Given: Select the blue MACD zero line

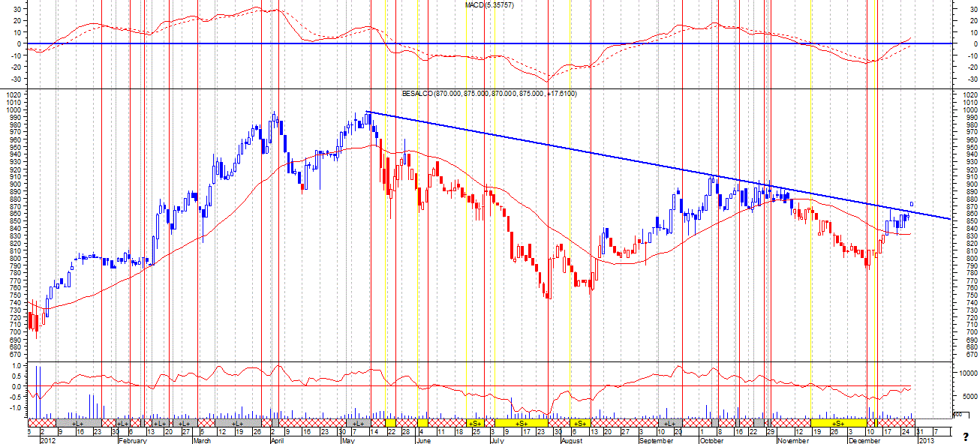Looking at the screenshot, I should [490, 43].
